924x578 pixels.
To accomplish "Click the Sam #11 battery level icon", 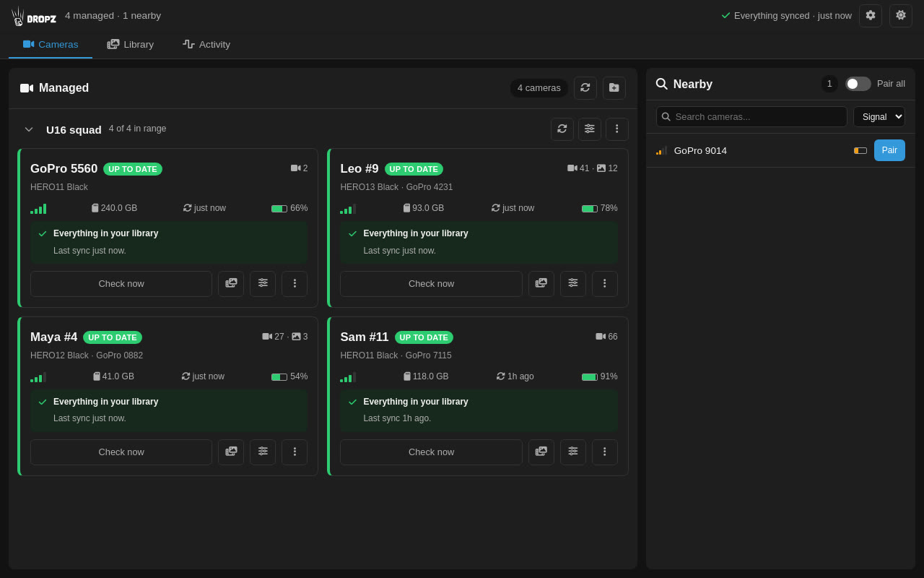I will (x=590, y=377).
